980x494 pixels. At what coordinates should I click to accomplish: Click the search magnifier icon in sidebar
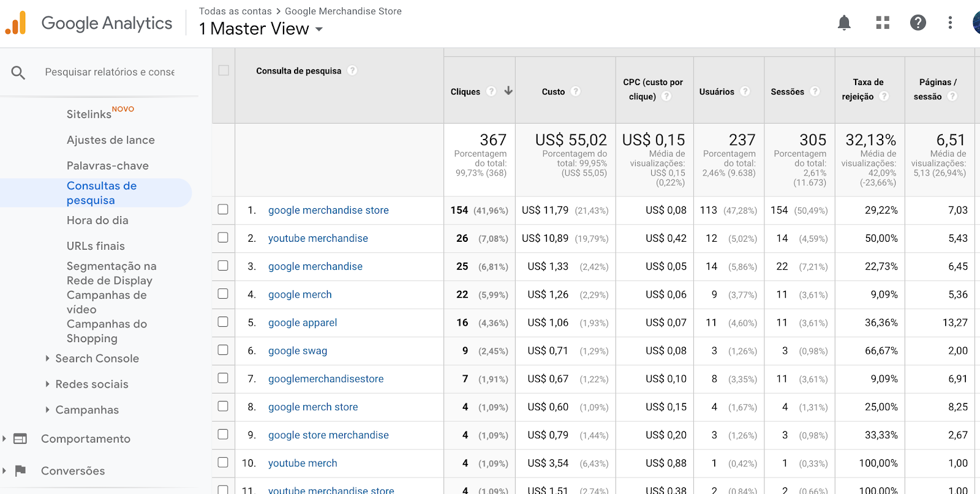click(18, 73)
